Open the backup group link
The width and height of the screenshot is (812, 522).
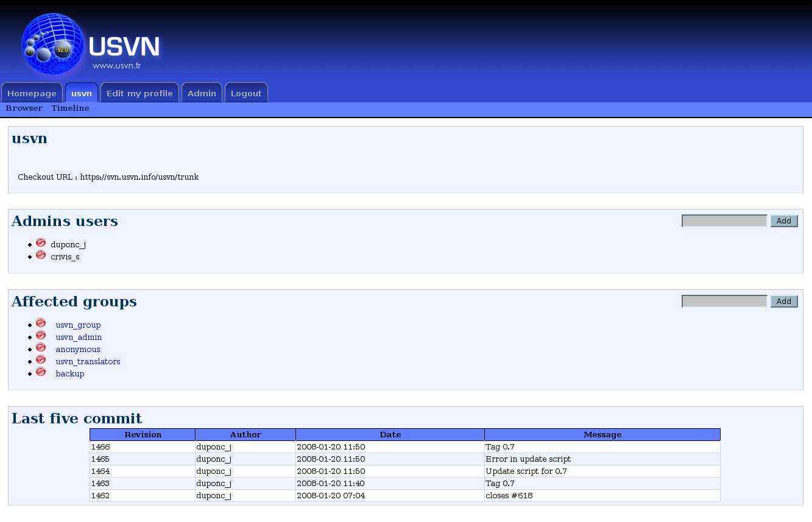pos(70,374)
